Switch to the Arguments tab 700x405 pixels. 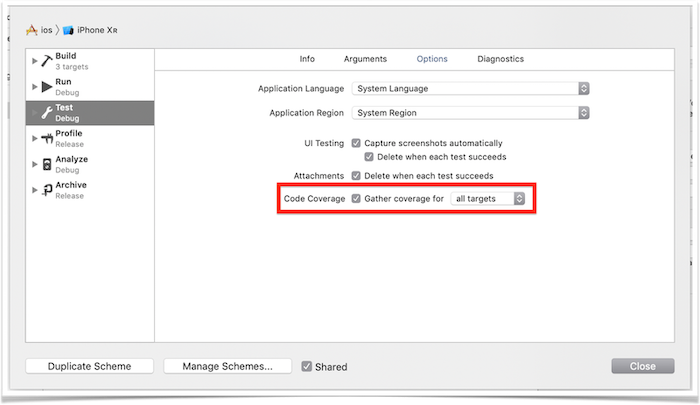tap(365, 59)
